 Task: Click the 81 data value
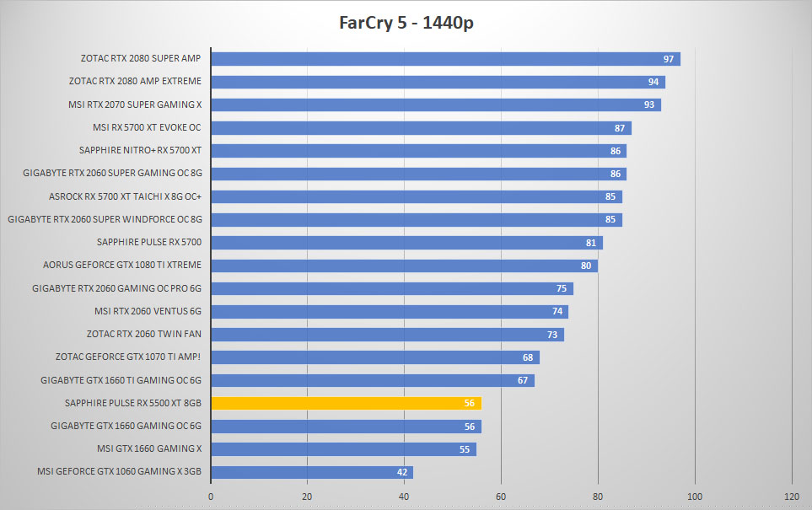tap(591, 242)
